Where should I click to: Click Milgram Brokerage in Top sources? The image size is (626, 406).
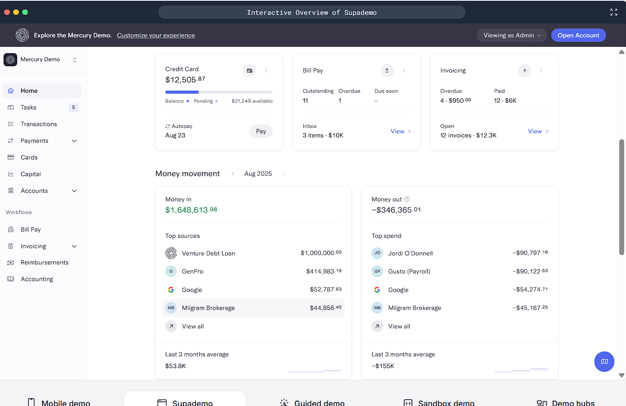[x=253, y=308]
